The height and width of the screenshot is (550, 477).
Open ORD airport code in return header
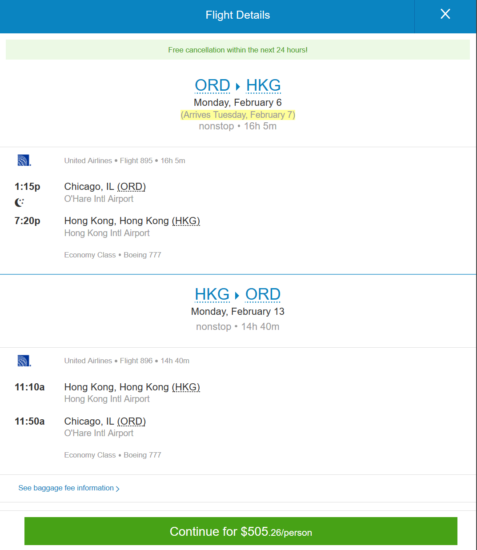263,294
